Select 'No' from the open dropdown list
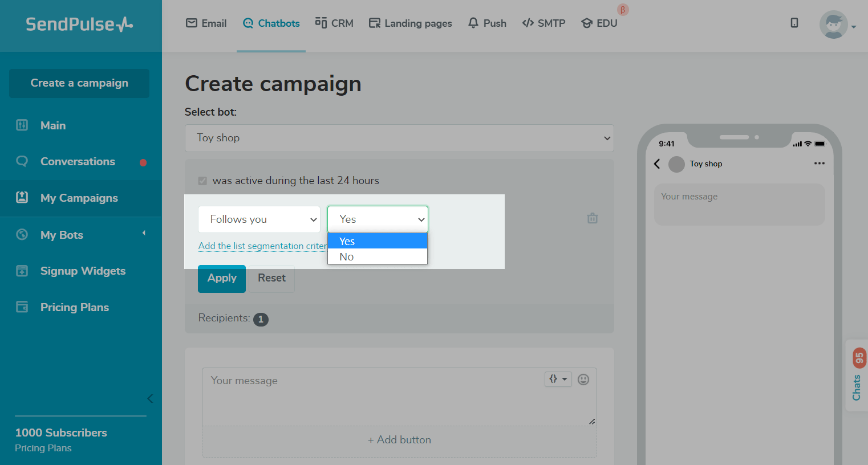 pos(347,257)
